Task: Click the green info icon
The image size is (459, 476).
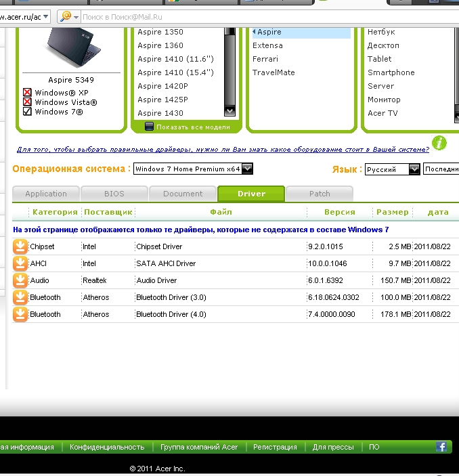Action: (439, 143)
